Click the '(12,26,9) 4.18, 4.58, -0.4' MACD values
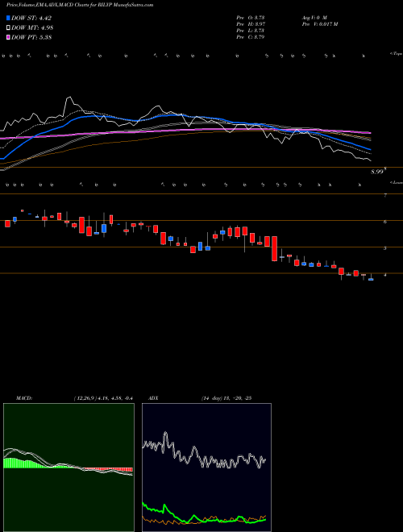 click(x=103, y=398)
